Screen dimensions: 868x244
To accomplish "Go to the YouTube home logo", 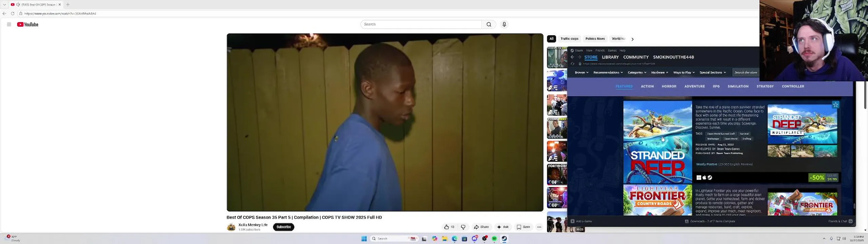I will point(27,24).
